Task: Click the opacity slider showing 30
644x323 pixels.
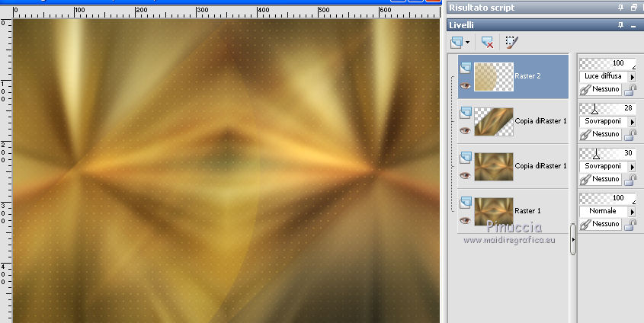Action: tap(607, 153)
